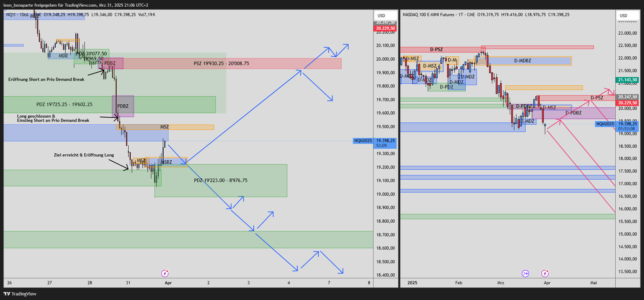Image resolution: width=644 pixels, height=300 pixels.
Task: Click the TradingView logo at bottom left
Action: pos(20,294)
